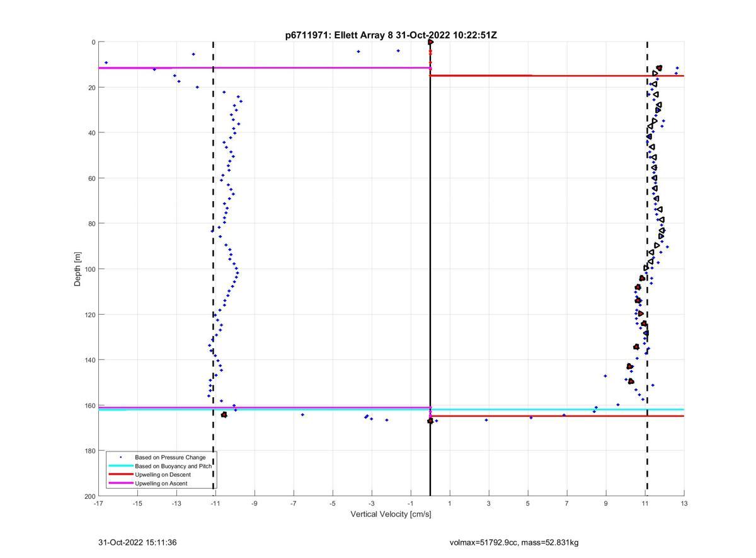Click the 'Vertical Velocity [cm/s]' axis label
756x558 pixels.
pos(391,514)
